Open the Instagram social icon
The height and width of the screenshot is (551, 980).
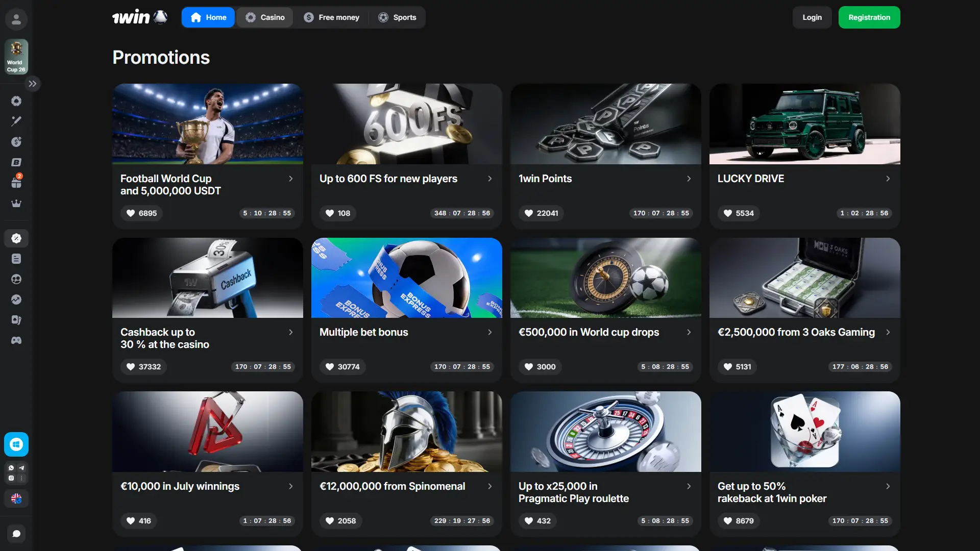pyautogui.click(x=11, y=478)
